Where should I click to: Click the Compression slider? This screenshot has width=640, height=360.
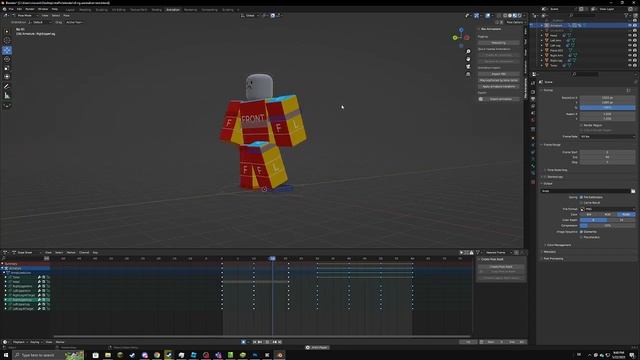pyautogui.click(x=608, y=225)
